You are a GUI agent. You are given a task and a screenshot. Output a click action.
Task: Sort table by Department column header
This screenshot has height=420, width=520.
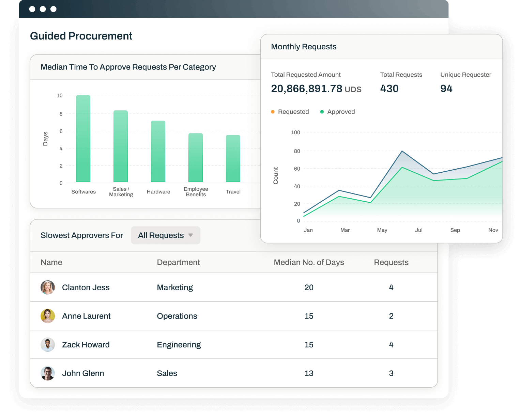(x=178, y=262)
